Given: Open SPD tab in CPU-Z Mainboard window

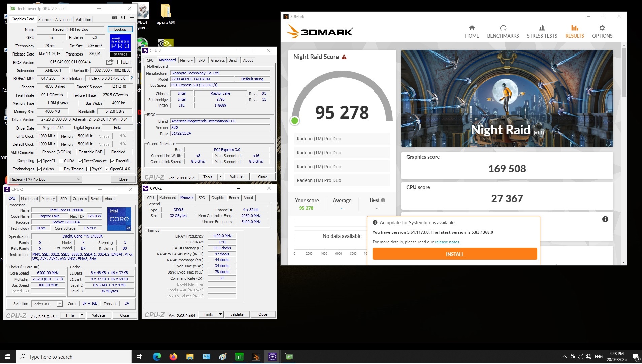Looking at the screenshot, I should click(201, 61).
